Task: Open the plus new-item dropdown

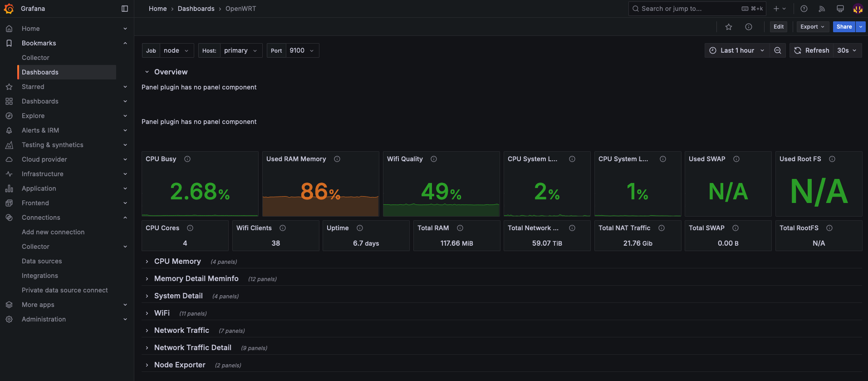Action: (780, 9)
